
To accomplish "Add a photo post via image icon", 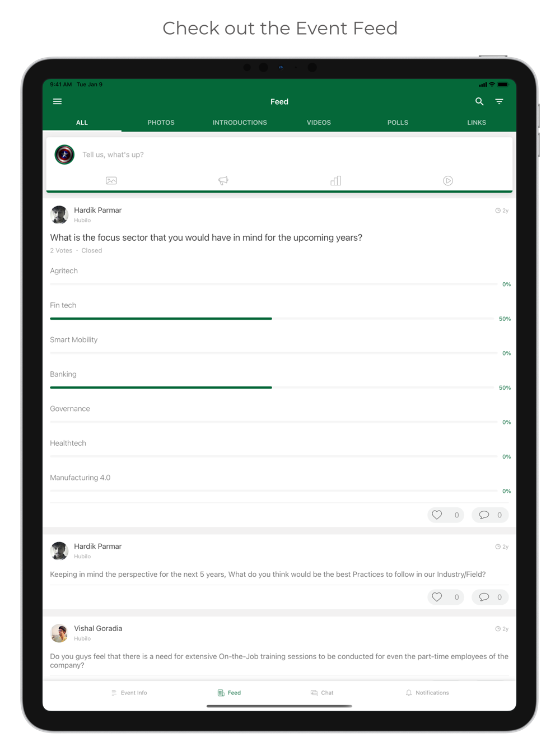I will (111, 180).
